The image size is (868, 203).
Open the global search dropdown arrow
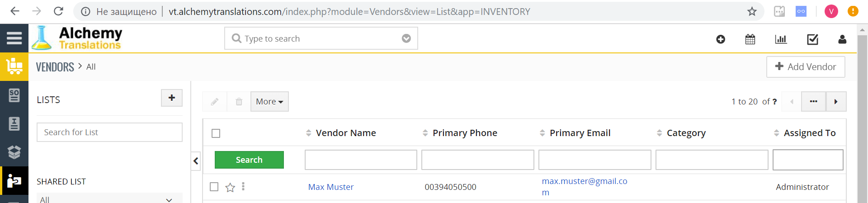(406, 38)
